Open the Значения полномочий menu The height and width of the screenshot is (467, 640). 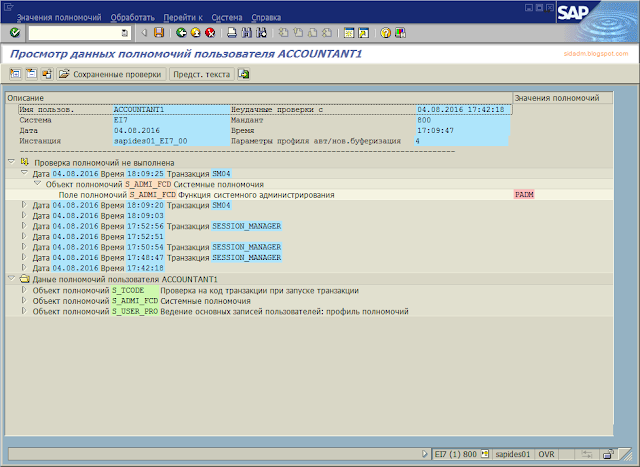pos(59,18)
